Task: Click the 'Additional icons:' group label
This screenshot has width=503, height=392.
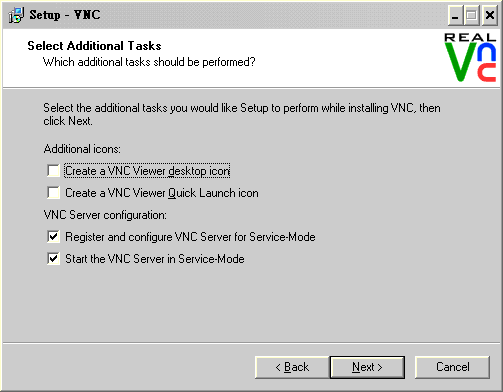Action: click(x=82, y=149)
